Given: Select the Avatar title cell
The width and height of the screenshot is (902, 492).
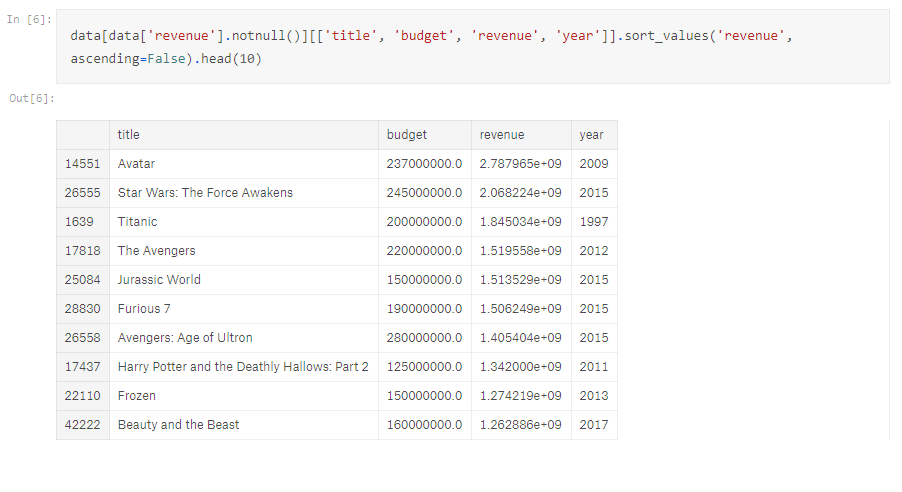Looking at the screenshot, I should tap(244, 164).
